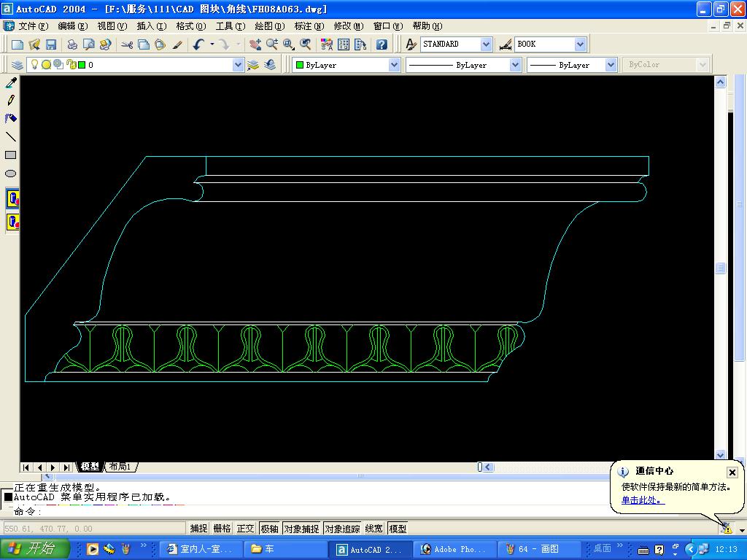This screenshot has height=560, width=747.
Task: Click the Help question mark icon
Action: pos(382,44)
